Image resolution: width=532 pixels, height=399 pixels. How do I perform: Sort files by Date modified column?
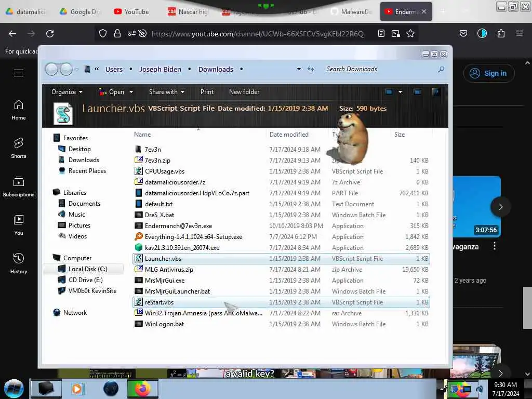tap(289, 135)
